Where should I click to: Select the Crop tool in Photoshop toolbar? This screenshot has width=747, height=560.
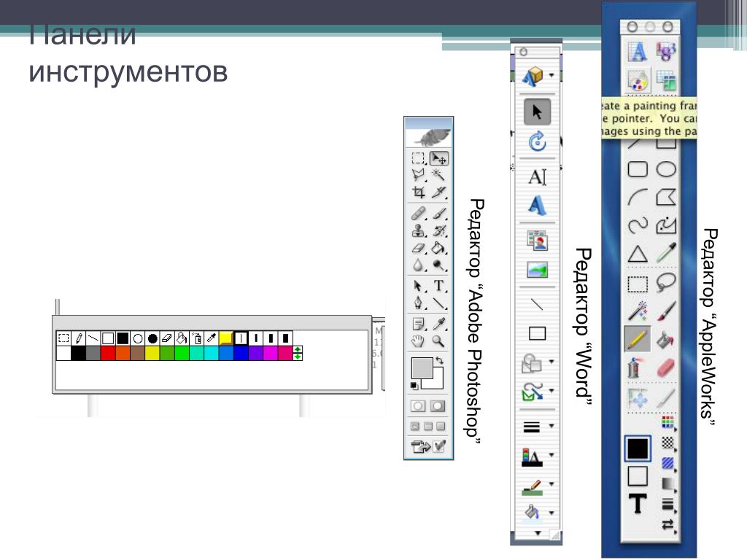pos(418,192)
